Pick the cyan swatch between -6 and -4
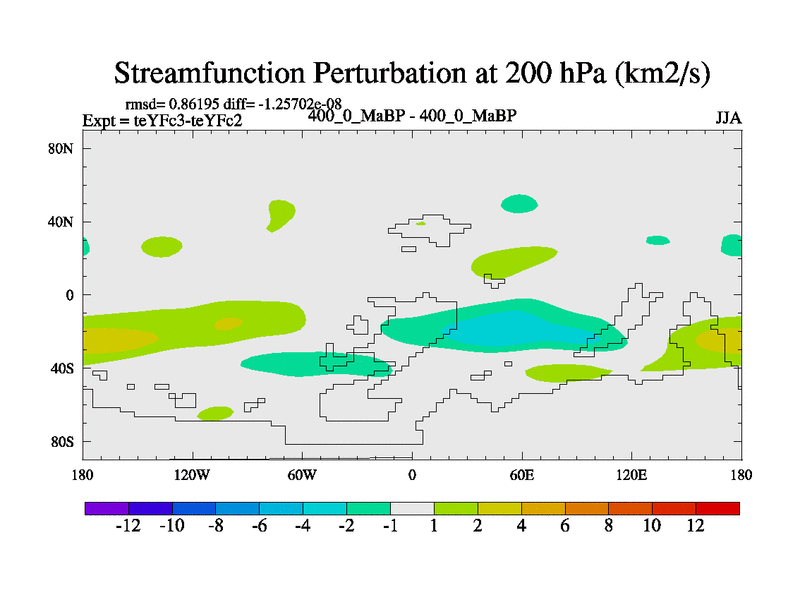 (x=281, y=508)
